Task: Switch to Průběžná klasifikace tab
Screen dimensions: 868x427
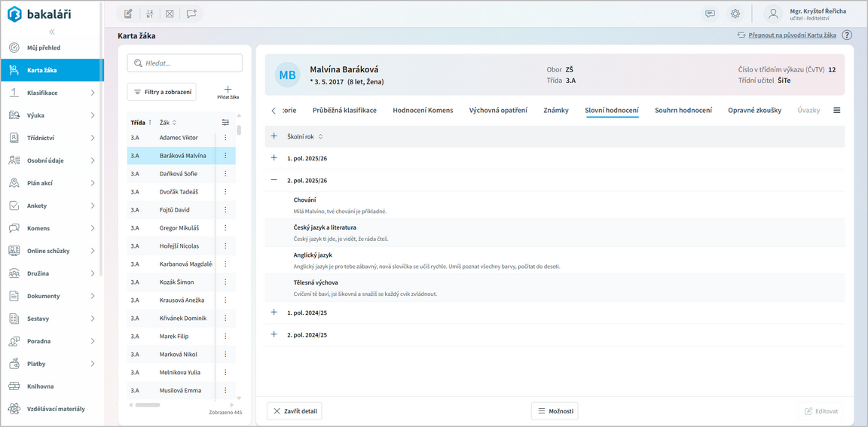Action: tap(344, 111)
